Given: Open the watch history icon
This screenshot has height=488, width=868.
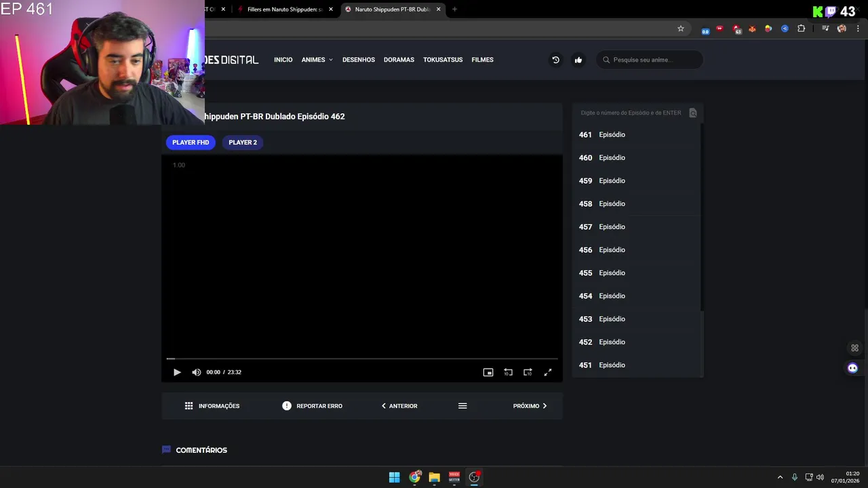Looking at the screenshot, I should (x=555, y=60).
